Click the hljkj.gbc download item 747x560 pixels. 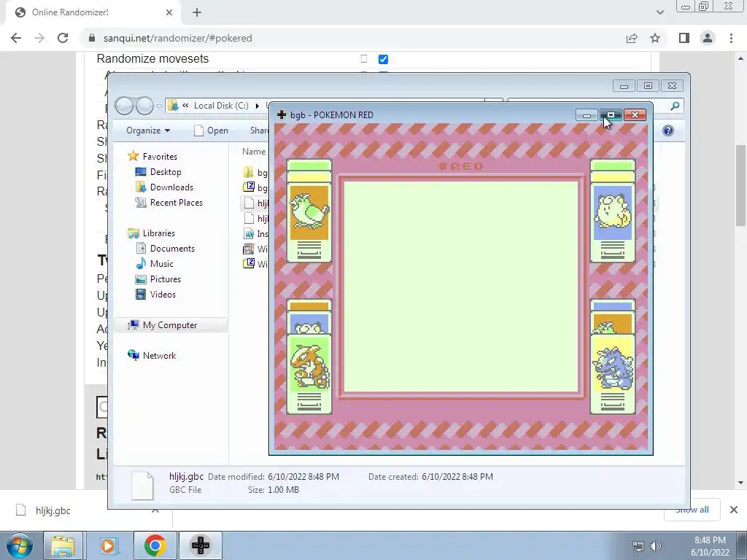point(53,510)
